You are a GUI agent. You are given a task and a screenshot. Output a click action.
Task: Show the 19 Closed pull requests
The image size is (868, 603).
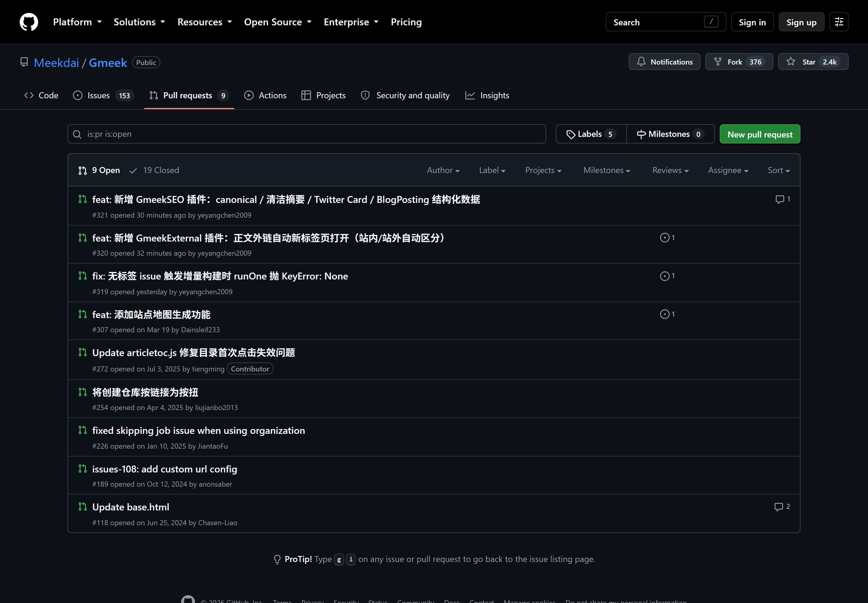click(154, 170)
